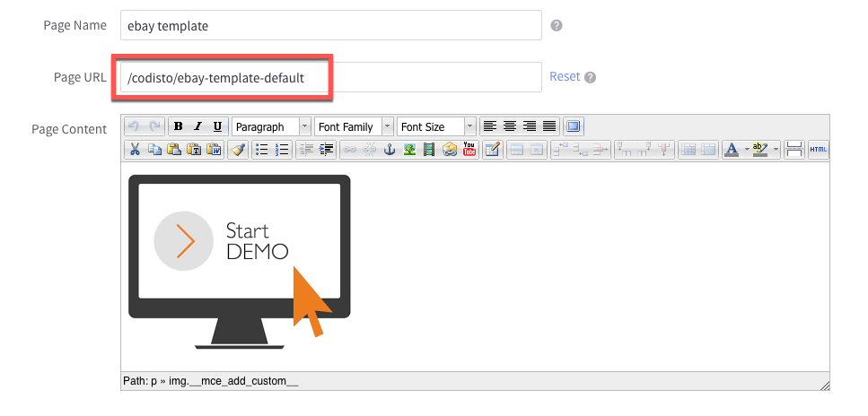This screenshot has height=416, width=868.
Task: Click 'img.__mce_add_custom__' in path bar
Action: pyautogui.click(x=234, y=381)
